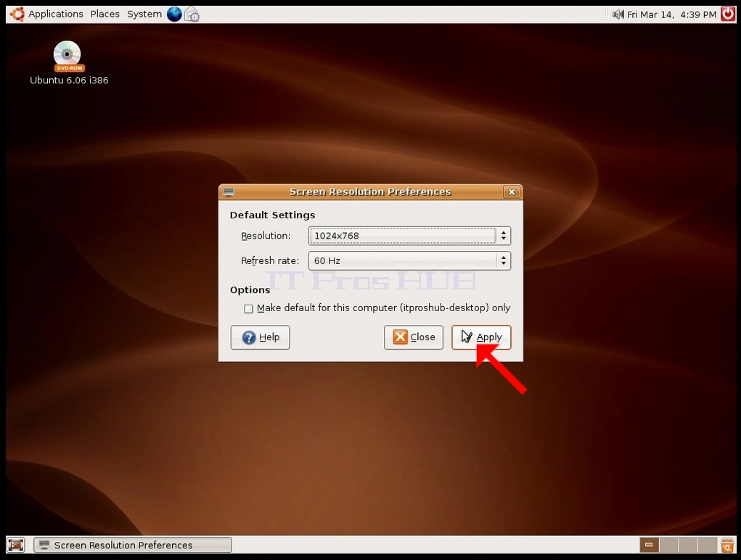Open the Trash icon in bottom panel
741x560 pixels.
[727, 545]
